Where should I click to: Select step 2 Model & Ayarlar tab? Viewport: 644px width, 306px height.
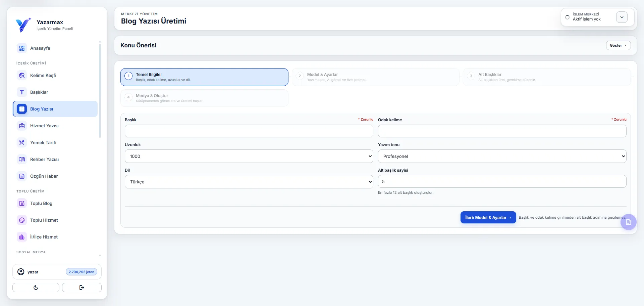(375, 77)
